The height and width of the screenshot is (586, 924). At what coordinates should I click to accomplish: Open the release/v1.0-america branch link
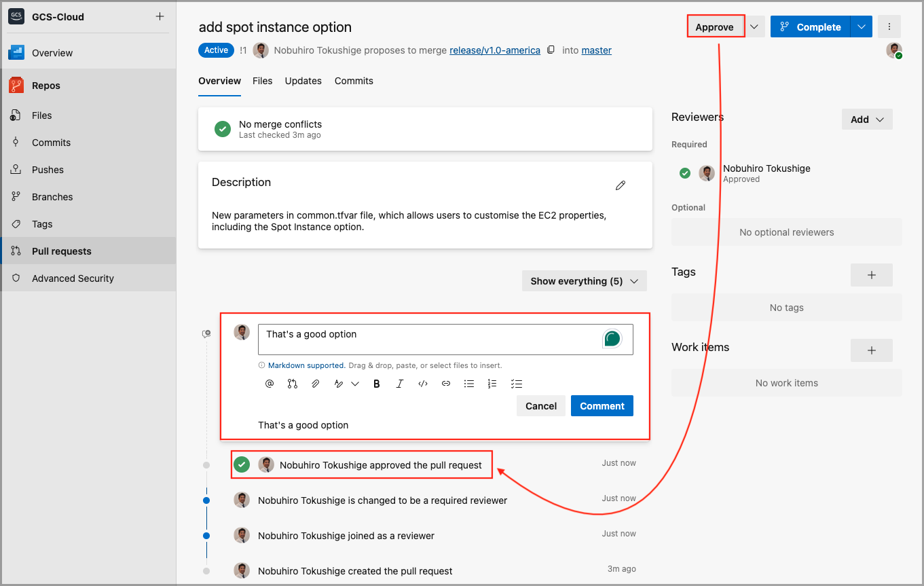(495, 50)
